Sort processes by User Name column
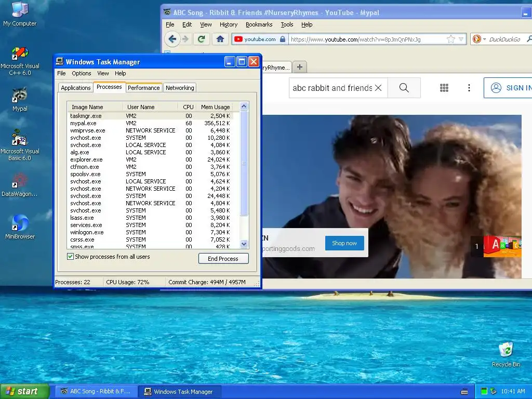Image resolution: width=532 pixels, height=399 pixels. click(150, 107)
